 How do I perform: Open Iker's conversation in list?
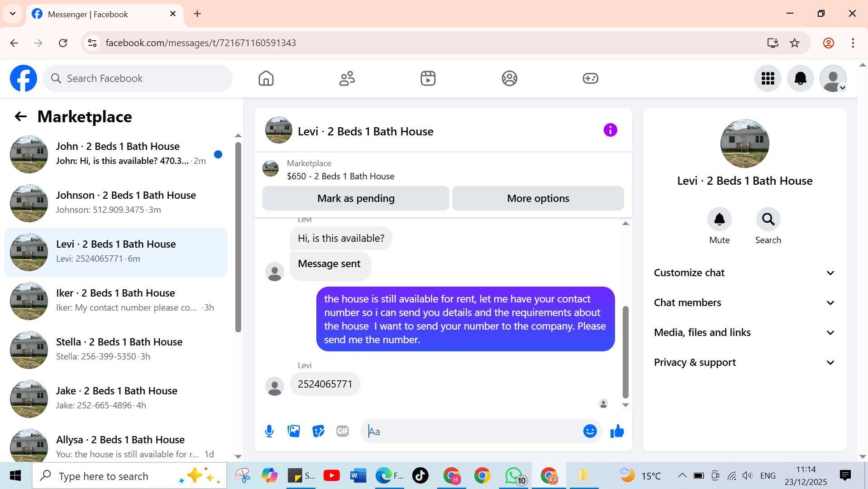pos(116,301)
